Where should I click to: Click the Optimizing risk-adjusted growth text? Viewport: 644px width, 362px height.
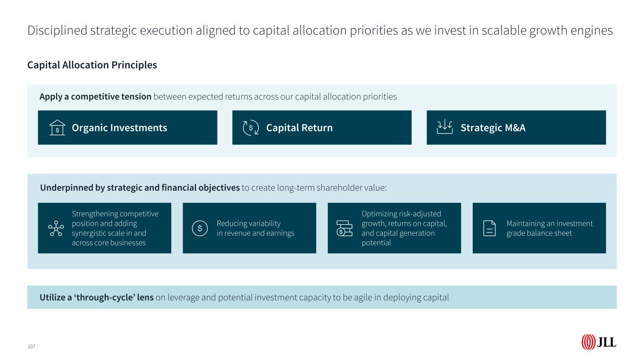[404, 228]
